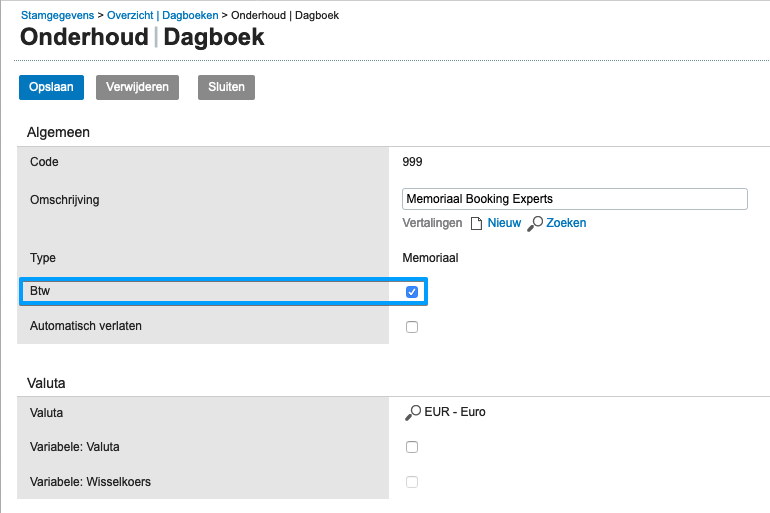
Task: Open the Zoeken translations link
Action: (566, 223)
